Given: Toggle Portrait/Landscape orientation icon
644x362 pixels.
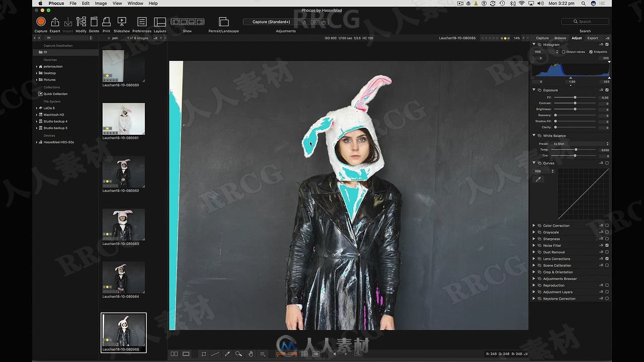Looking at the screenshot, I should (x=223, y=22).
